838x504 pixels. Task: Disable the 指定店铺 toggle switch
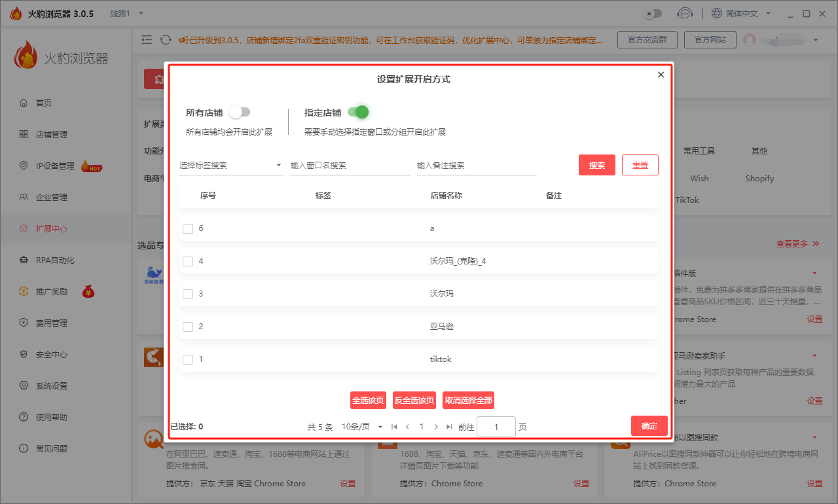coord(357,112)
